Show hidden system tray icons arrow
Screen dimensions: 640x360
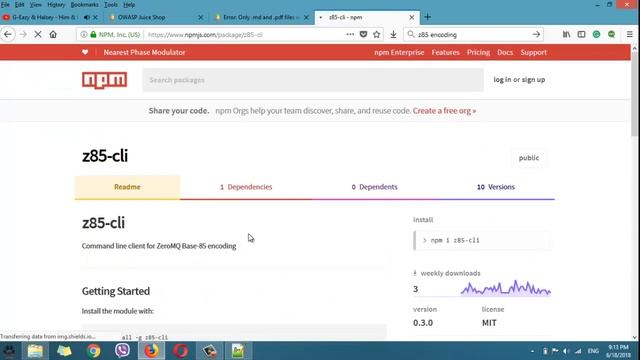[x=532, y=351]
